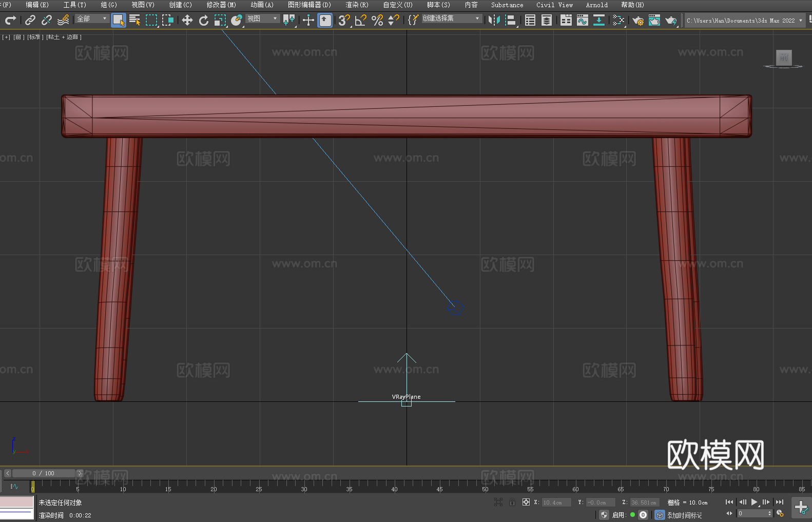Image resolution: width=812 pixels, height=522 pixels.
Task: Open 工具(T) menu
Action: [74, 5]
